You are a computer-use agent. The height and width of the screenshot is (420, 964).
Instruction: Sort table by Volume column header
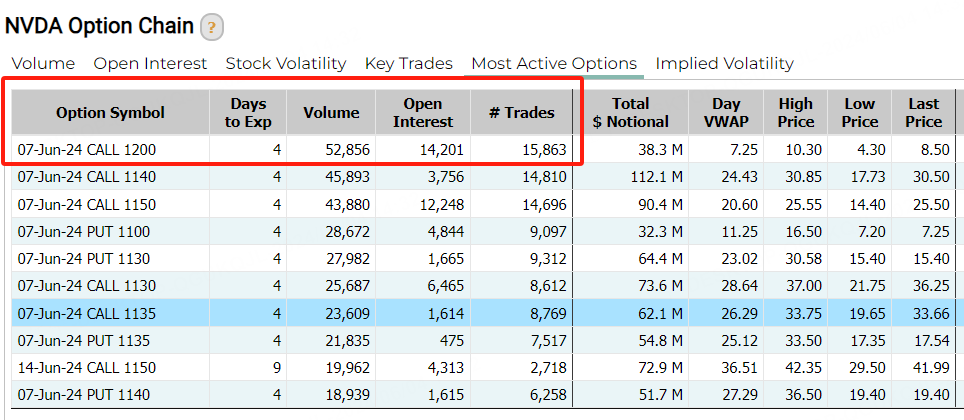click(x=331, y=113)
